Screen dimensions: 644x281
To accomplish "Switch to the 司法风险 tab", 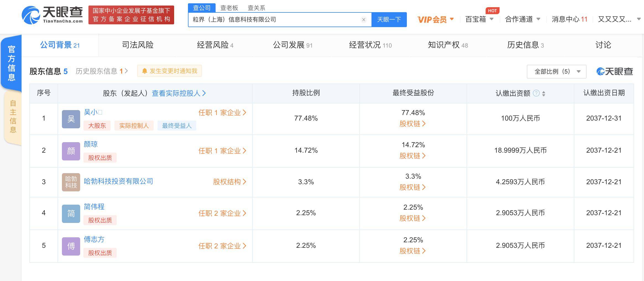I will pyautogui.click(x=138, y=45).
